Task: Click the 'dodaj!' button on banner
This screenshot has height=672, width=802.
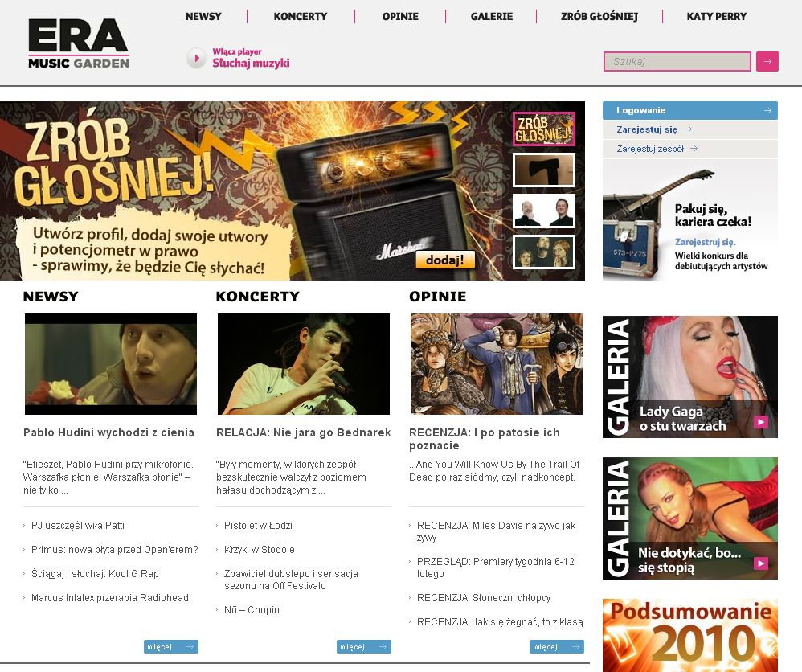Action: 445,260
